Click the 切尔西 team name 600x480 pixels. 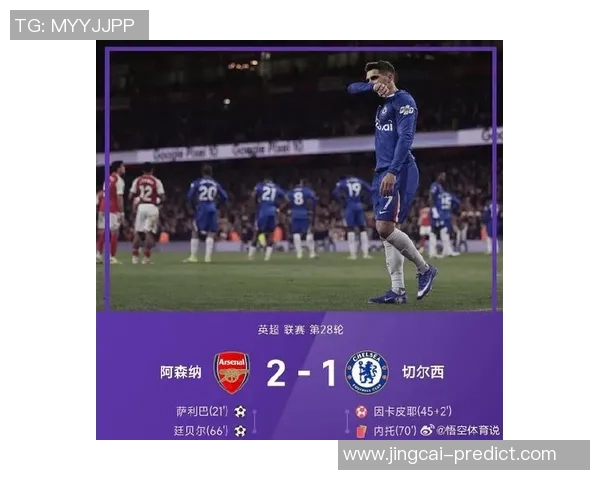(423, 372)
